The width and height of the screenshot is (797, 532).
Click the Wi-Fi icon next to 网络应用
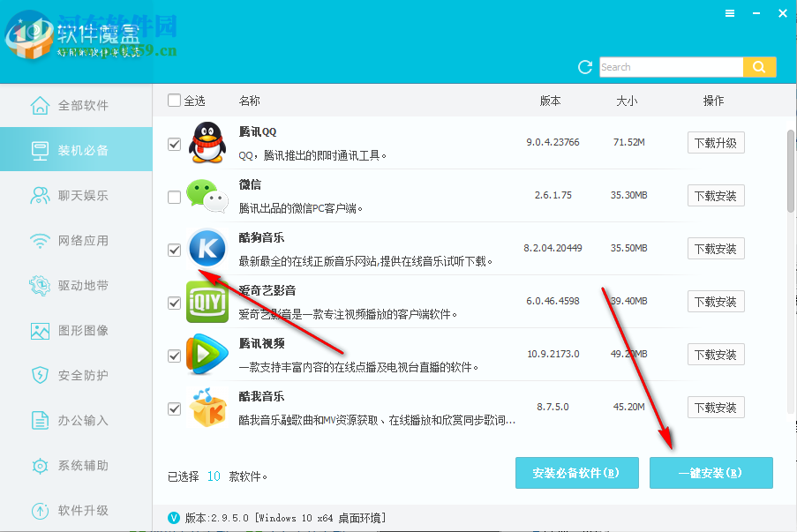[x=40, y=241]
